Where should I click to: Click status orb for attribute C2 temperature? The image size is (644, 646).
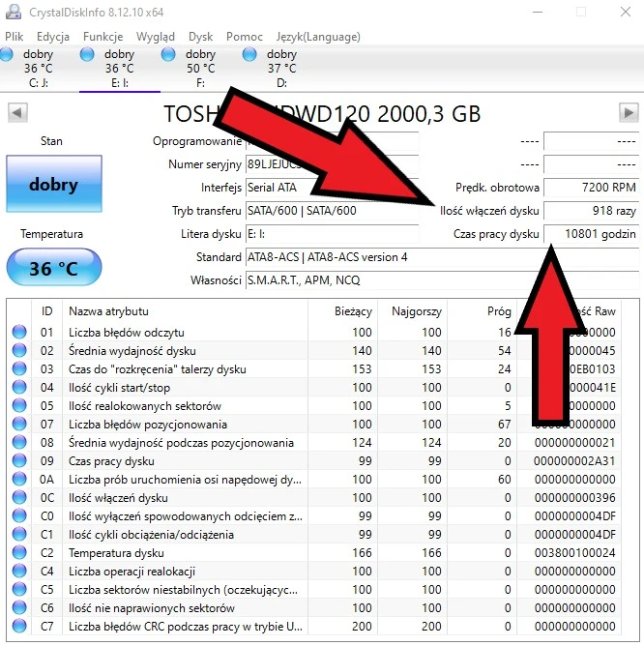point(19,553)
